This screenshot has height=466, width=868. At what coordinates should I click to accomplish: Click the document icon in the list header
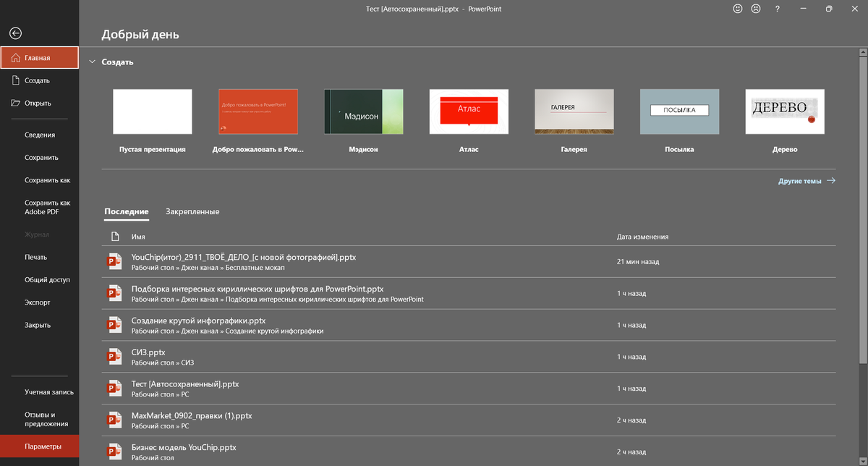(115, 237)
